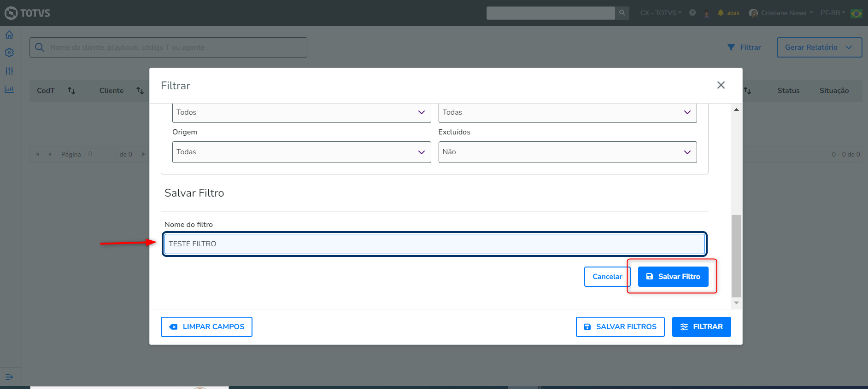Click the dialog scrollbar down arrow
The image size is (868, 389).
pos(736,303)
